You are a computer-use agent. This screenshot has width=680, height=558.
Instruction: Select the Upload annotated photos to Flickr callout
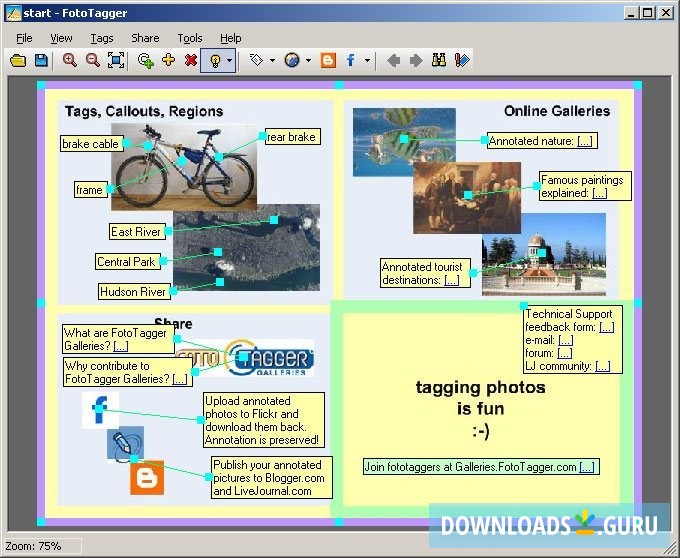[x=264, y=420]
